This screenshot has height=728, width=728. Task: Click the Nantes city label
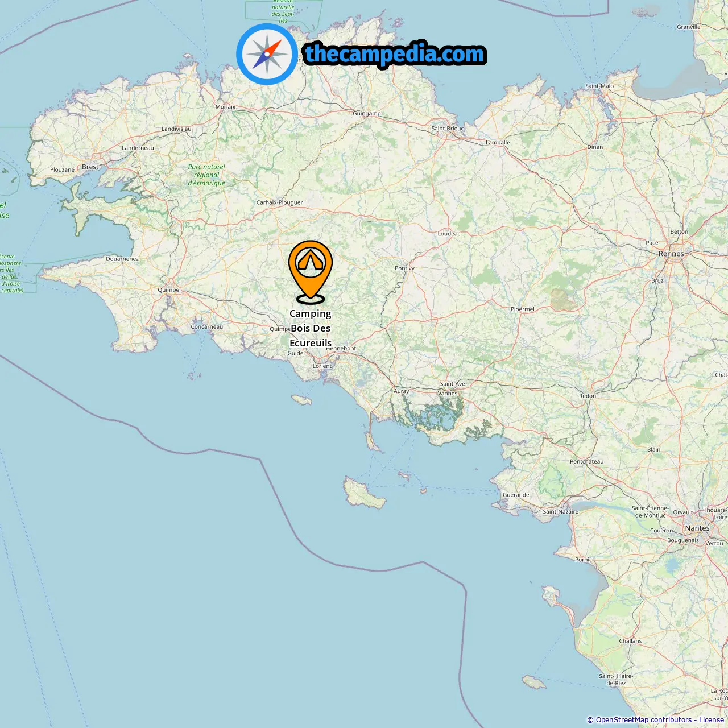697,528
